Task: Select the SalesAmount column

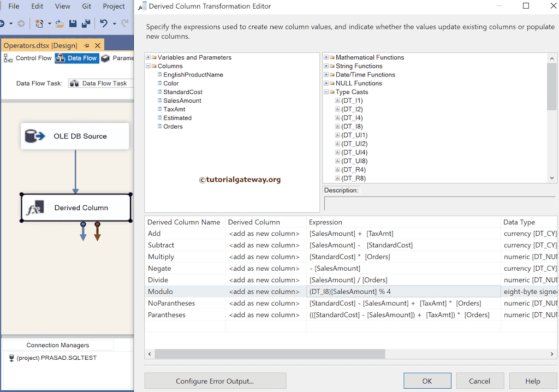Action: (183, 100)
